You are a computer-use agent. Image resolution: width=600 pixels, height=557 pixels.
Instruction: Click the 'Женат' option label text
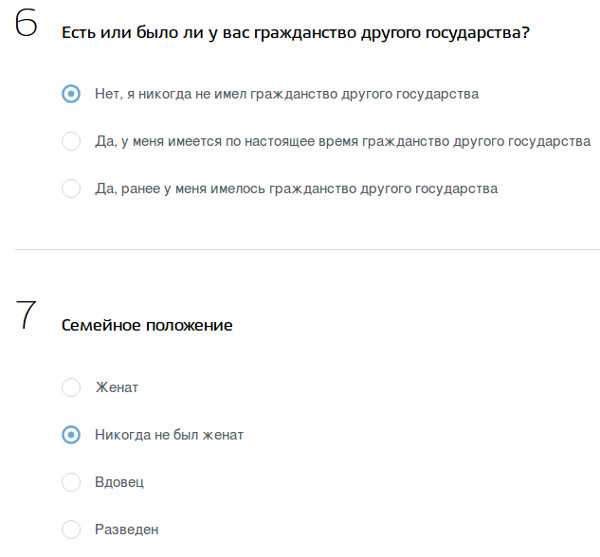pyautogui.click(x=117, y=387)
